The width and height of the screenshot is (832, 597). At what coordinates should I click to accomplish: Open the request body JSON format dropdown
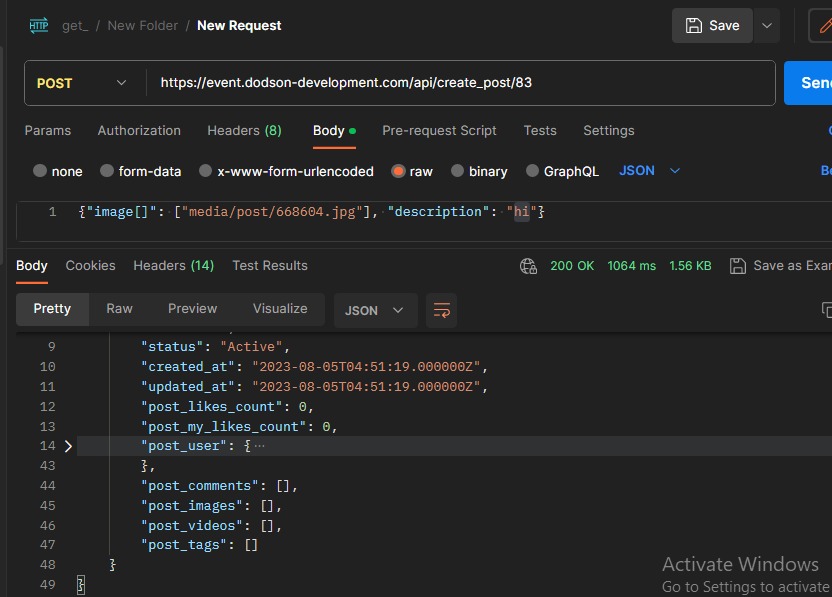pos(650,171)
